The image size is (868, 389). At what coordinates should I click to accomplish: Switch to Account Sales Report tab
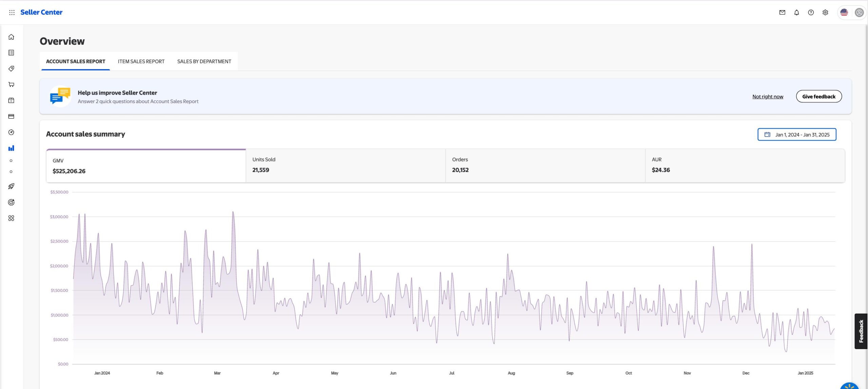(76, 61)
